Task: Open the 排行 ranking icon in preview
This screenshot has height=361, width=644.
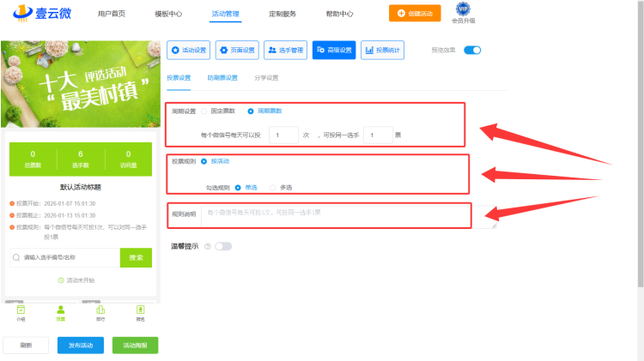Action: (x=100, y=310)
